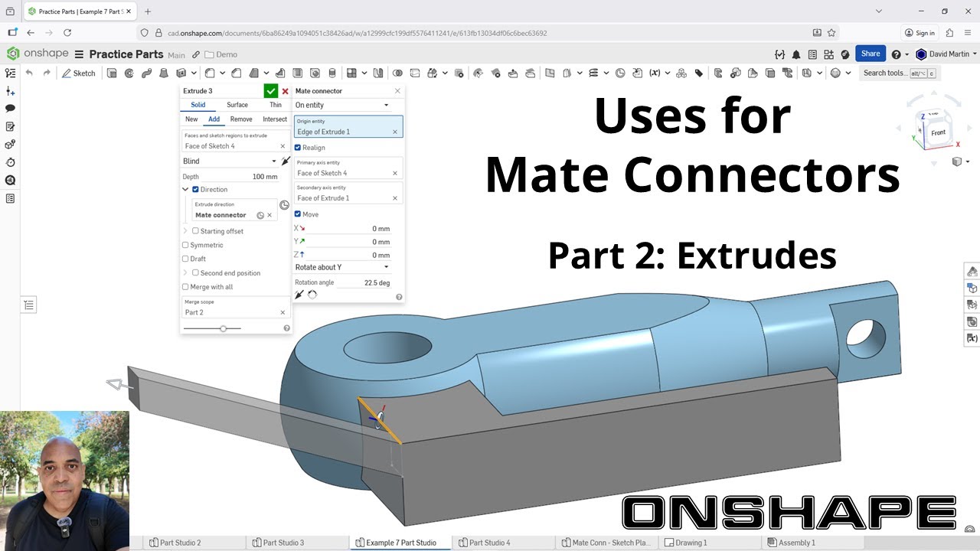Select the Loft tool icon
Screen dimensions: 980x551
164,73
